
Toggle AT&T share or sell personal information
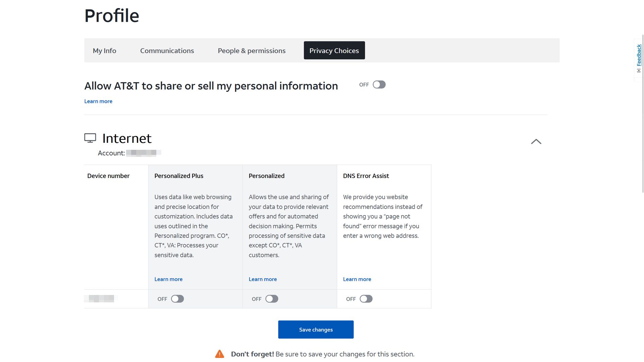point(379,85)
